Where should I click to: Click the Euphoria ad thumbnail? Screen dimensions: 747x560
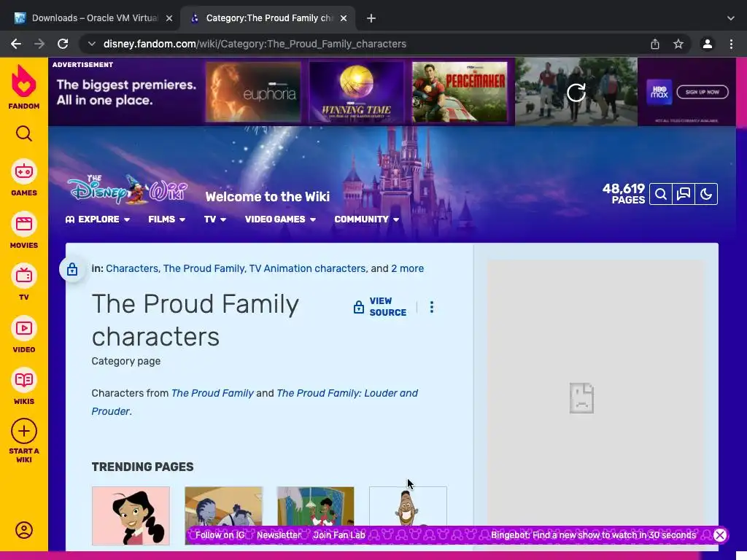coord(253,91)
